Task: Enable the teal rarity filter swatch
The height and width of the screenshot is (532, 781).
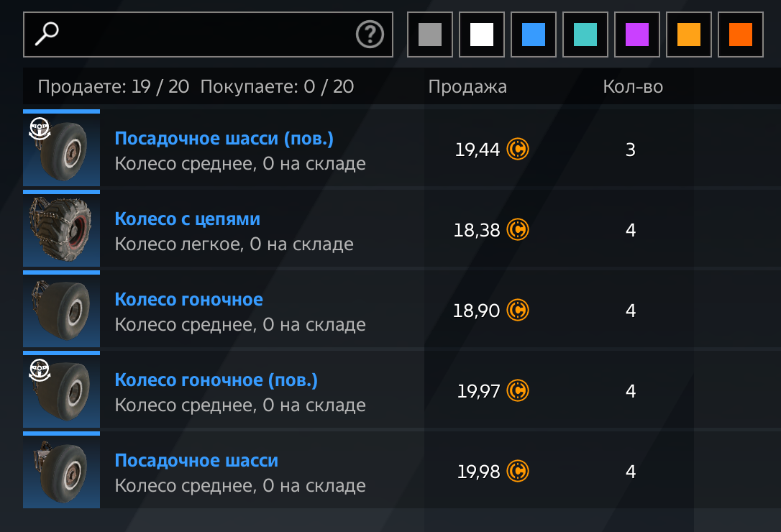Action: click(x=585, y=35)
